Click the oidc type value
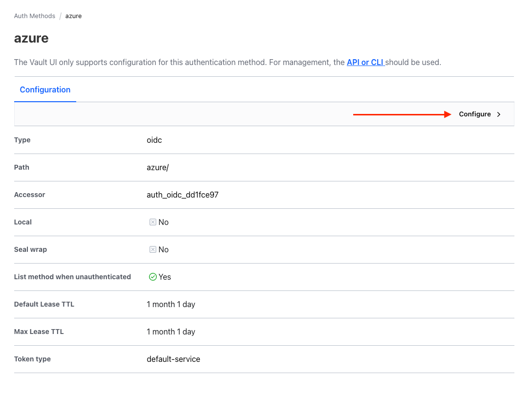This screenshot has width=532, height=400. pos(154,140)
